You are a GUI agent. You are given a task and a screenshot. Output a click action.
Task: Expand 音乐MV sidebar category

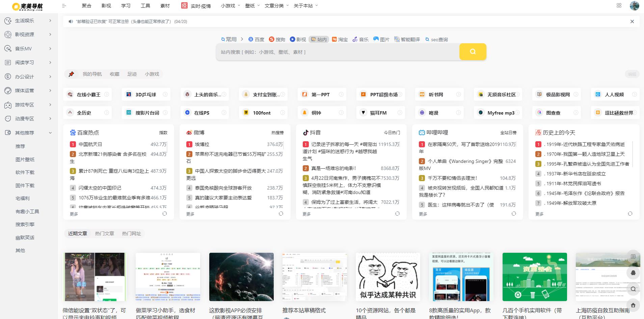[29, 49]
